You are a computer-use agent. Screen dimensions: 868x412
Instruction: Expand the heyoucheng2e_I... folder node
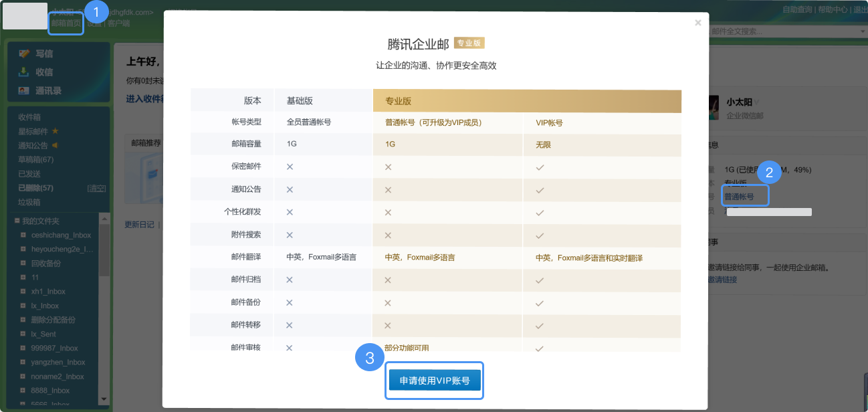(x=23, y=249)
